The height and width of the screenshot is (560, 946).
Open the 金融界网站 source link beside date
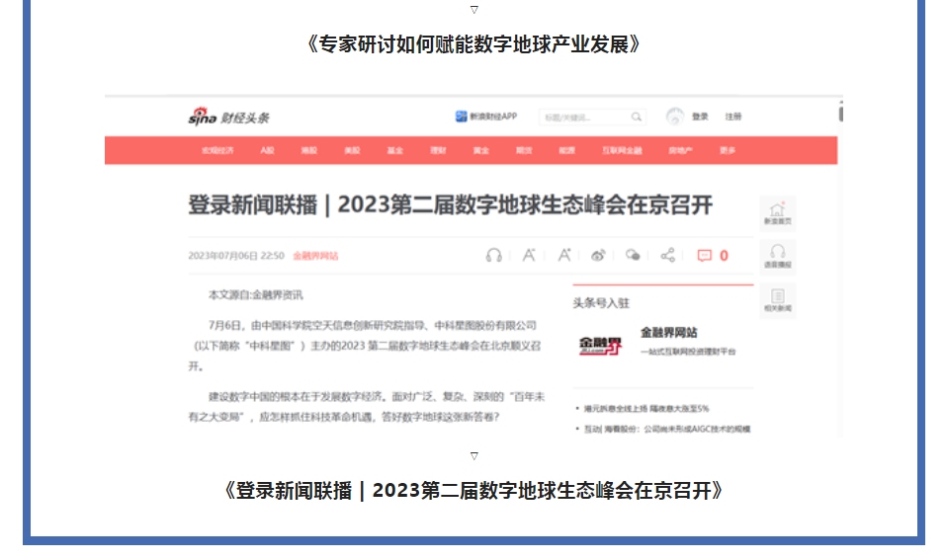click(x=315, y=256)
